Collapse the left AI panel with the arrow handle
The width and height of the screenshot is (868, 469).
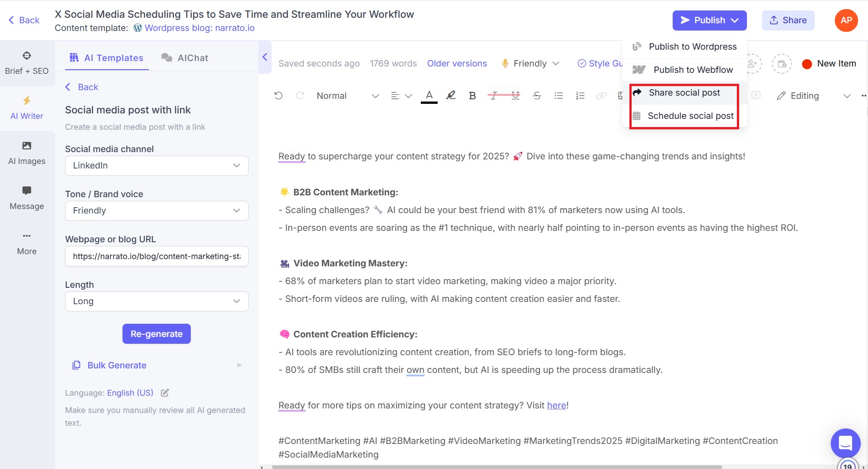click(265, 57)
